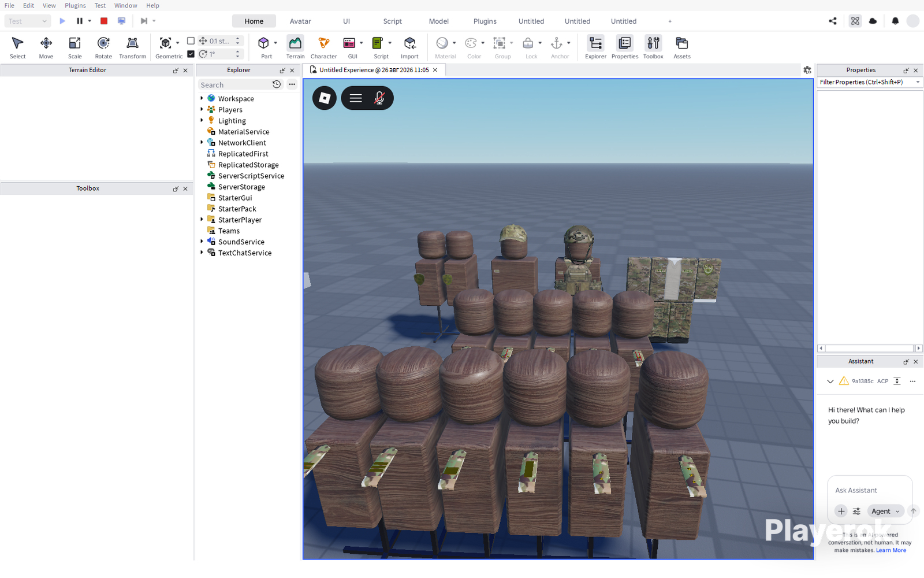The width and height of the screenshot is (924, 578).
Task: Toggle the Toolbox panel button
Action: click(653, 47)
